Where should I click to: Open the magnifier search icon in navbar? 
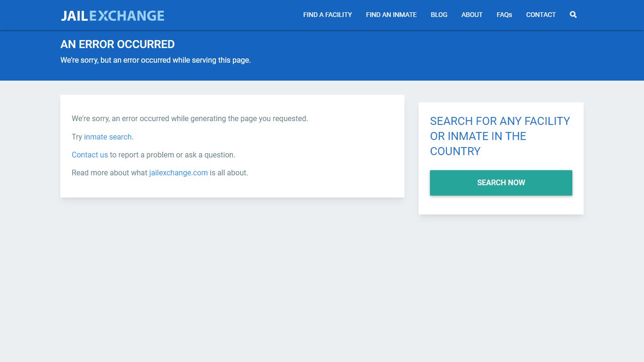pos(573,15)
